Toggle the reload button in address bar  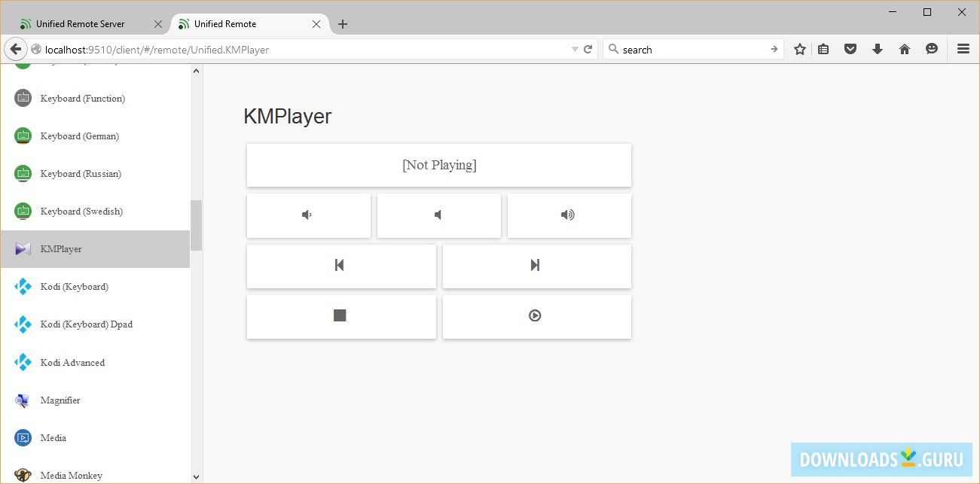tap(588, 48)
